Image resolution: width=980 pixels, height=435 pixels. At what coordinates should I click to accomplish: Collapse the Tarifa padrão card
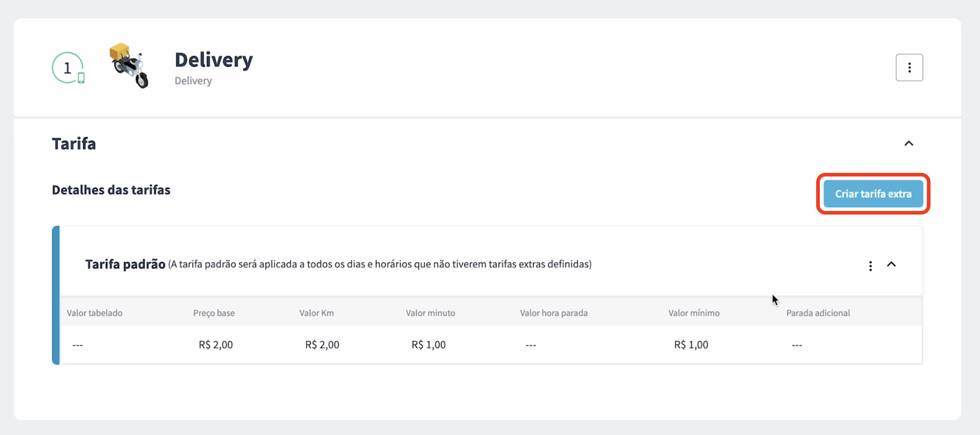(x=891, y=264)
